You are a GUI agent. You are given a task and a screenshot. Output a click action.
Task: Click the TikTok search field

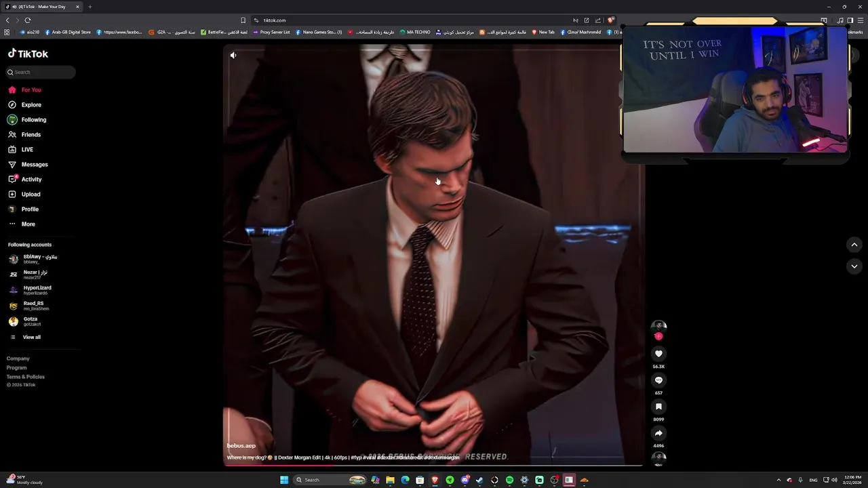pos(41,72)
